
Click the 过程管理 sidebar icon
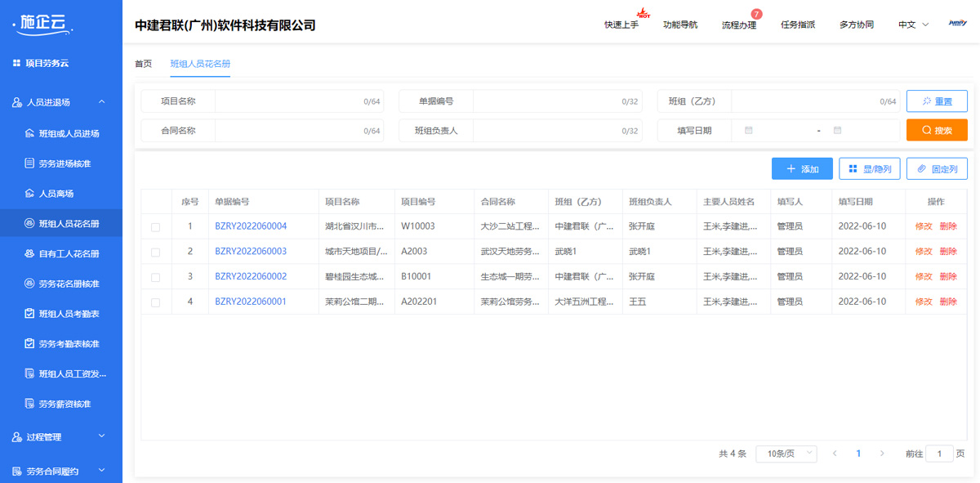coord(17,437)
